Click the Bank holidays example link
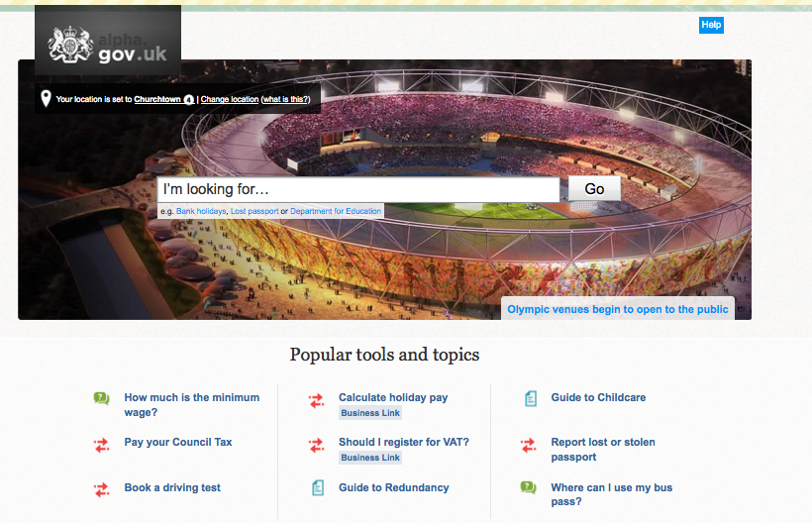 click(201, 211)
